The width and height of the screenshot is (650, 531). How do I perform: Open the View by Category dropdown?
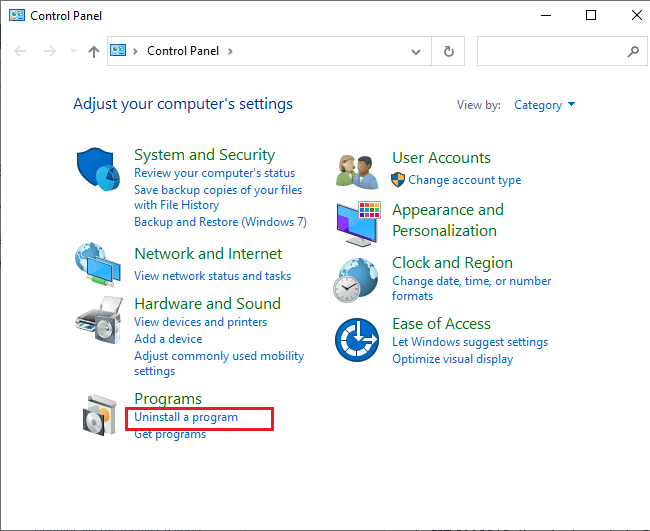tap(544, 105)
